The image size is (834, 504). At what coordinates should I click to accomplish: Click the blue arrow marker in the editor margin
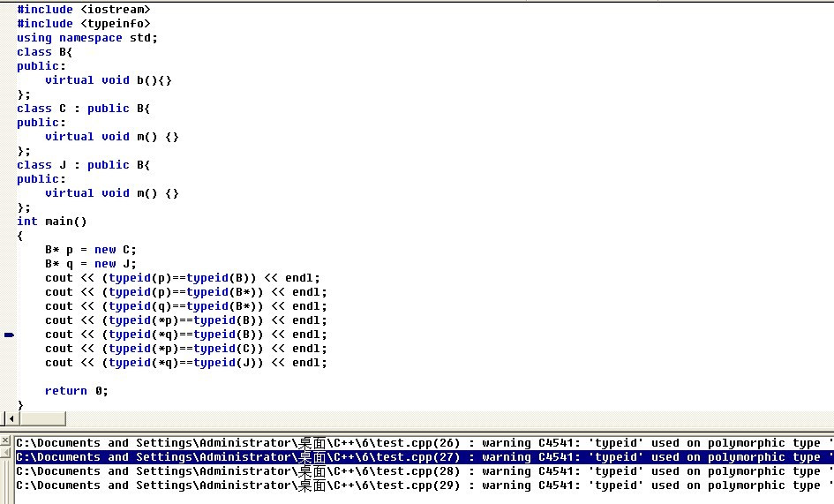pos(9,335)
